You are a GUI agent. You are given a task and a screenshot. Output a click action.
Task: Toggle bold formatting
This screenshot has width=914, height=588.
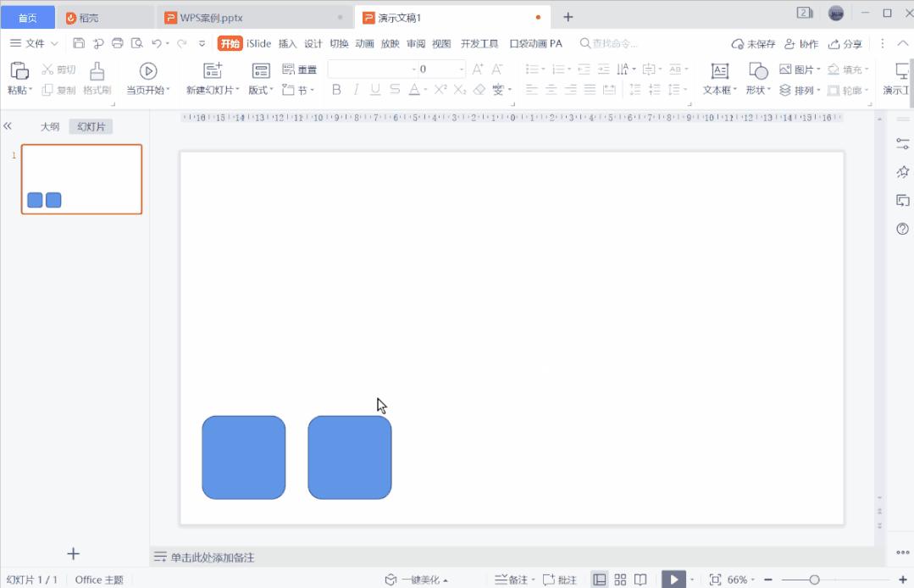336,88
